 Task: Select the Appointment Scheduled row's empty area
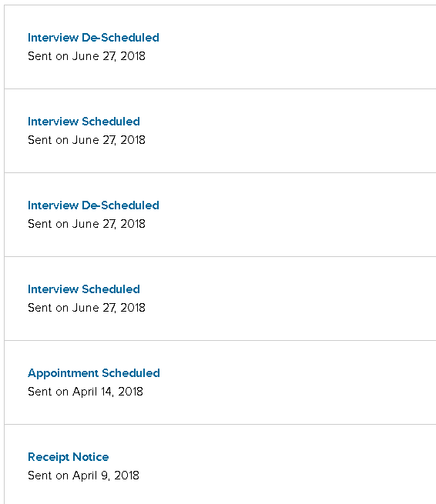click(x=290, y=382)
